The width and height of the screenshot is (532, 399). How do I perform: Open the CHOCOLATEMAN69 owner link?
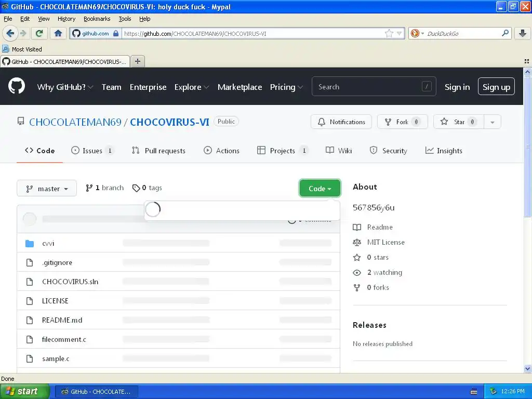(75, 122)
